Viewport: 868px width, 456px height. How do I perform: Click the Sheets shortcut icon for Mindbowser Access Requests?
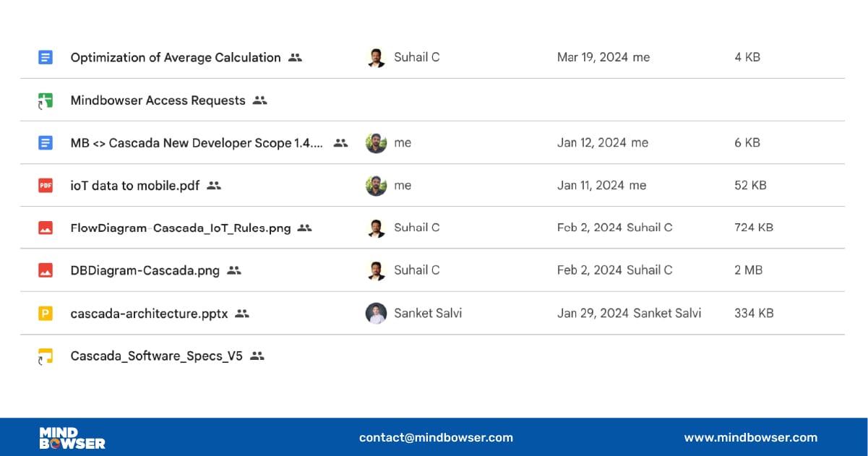[46, 100]
